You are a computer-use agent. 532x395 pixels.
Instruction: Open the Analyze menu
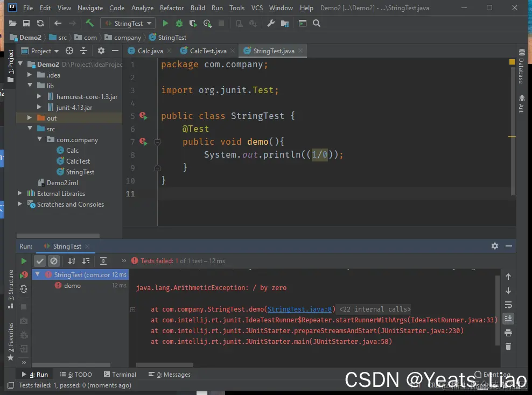[142, 8]
